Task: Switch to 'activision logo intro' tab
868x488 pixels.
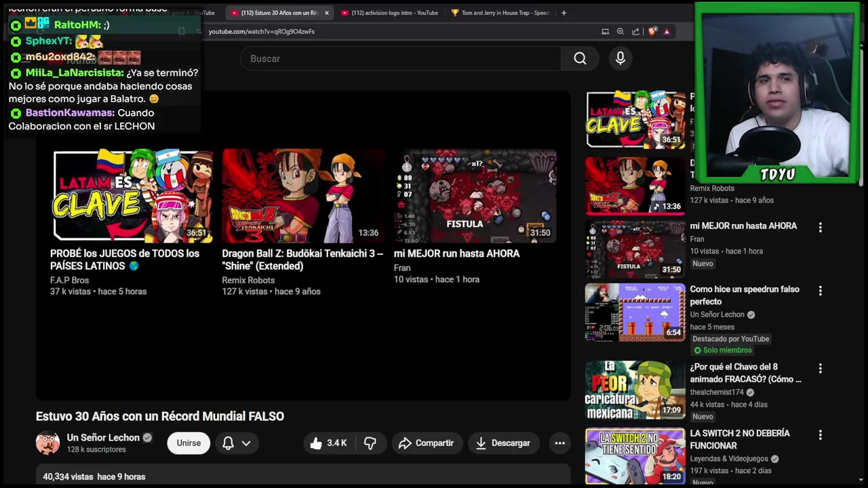Action: point(390,13)
